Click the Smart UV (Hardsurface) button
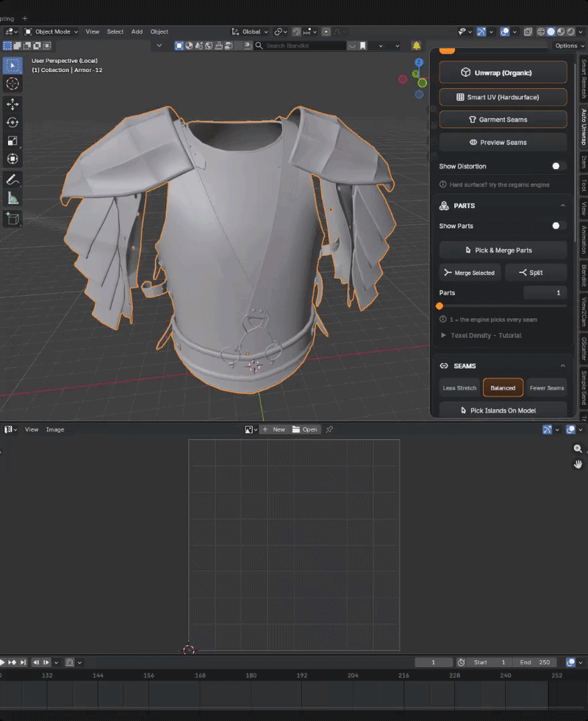Viewport: 588px width, 721px height. coord(503,97)
